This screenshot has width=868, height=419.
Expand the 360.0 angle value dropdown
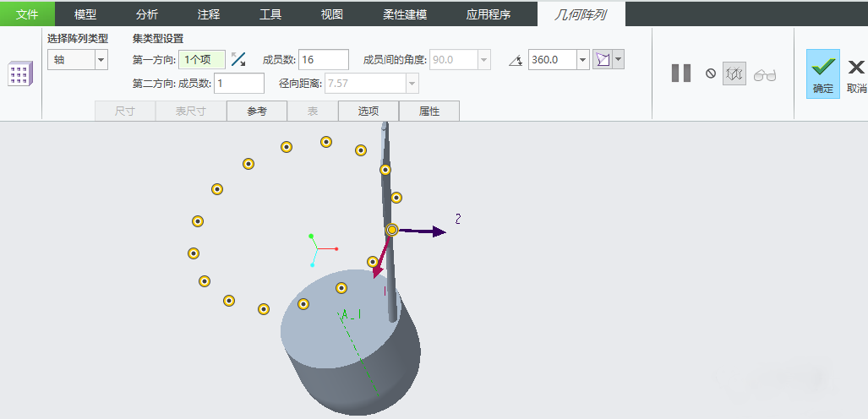pyautogui.click(x=582, y=59)
